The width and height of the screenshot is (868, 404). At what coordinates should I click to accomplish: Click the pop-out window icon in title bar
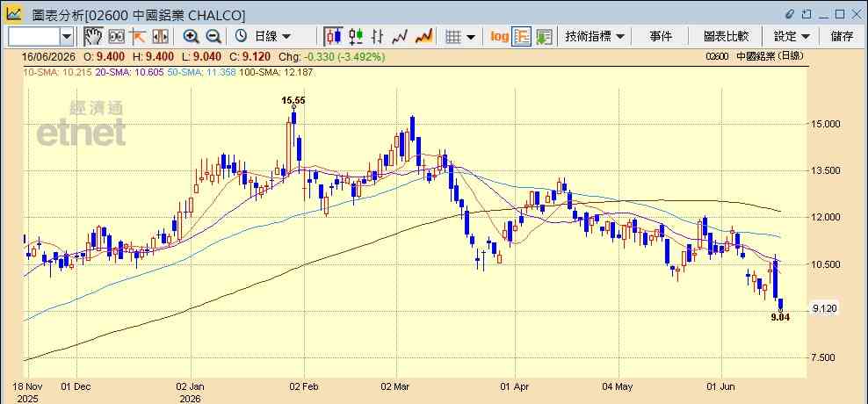pyautogui.click(x=807, y=14)
